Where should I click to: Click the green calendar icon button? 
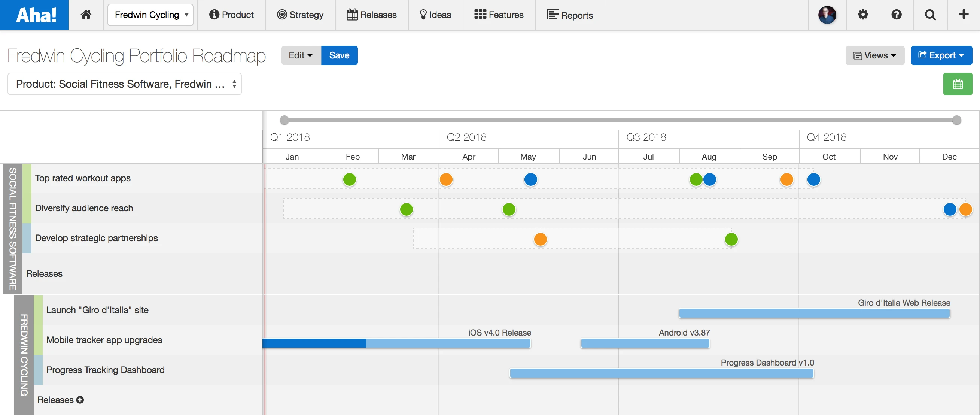pyautogui.click(x=958, y=84)
